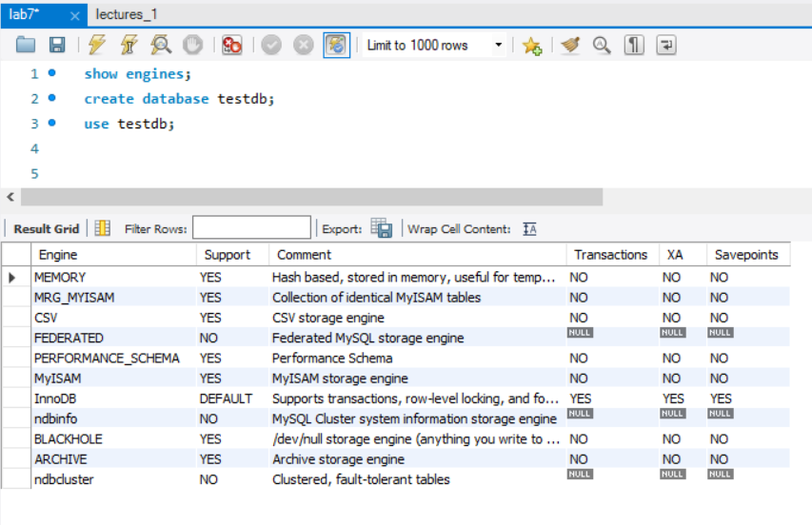This screenshot has height=525, width=812.
Task: Click NULL Transactions cell for FEDERATED
Action: [x=613, y=338]
